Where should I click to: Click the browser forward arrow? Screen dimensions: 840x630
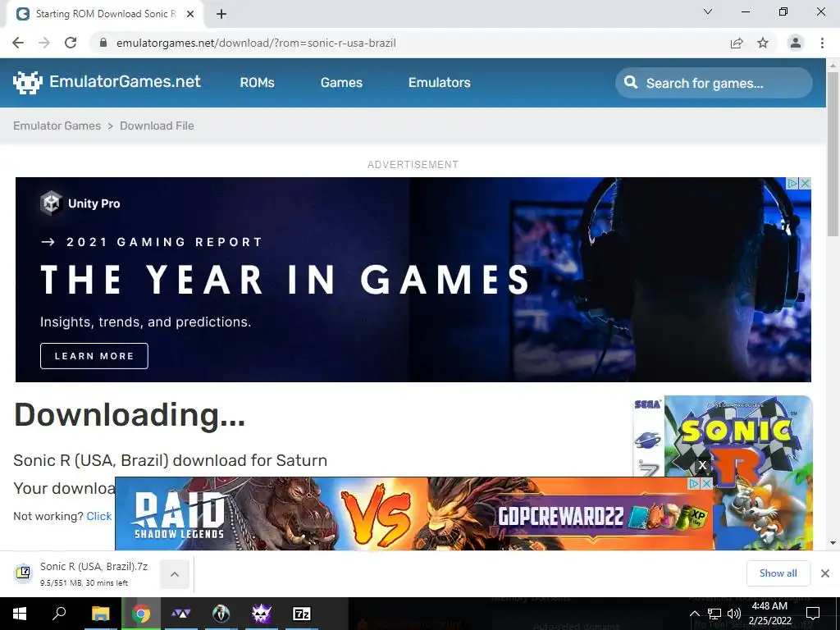44,43
